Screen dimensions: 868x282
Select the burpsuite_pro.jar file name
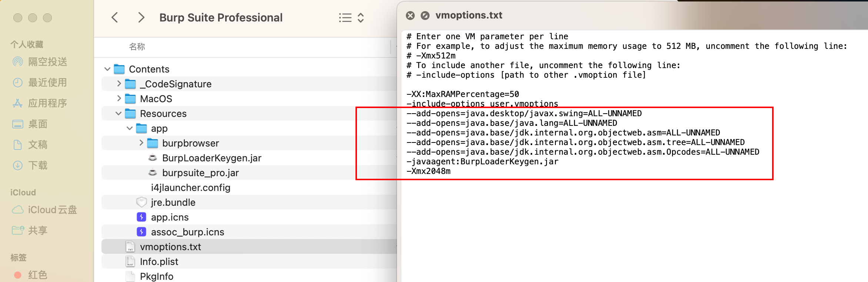pyautogui.click(x=200, y=172)
